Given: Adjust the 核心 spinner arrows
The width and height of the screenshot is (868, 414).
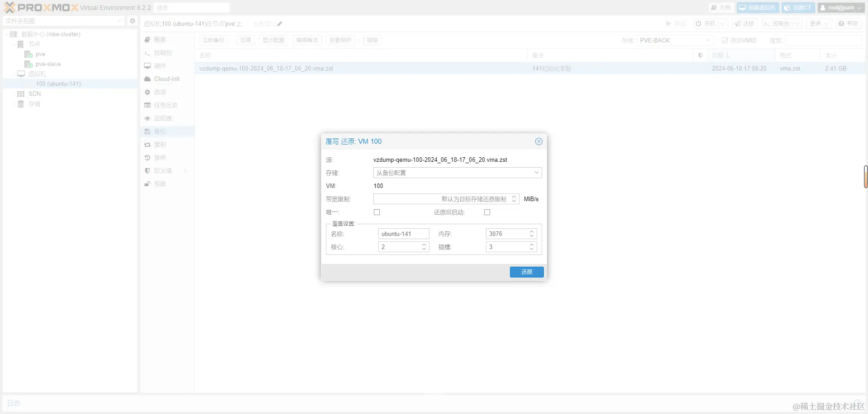Looking at the screenshot, I should pyautogui.click(x=424, y=247).
